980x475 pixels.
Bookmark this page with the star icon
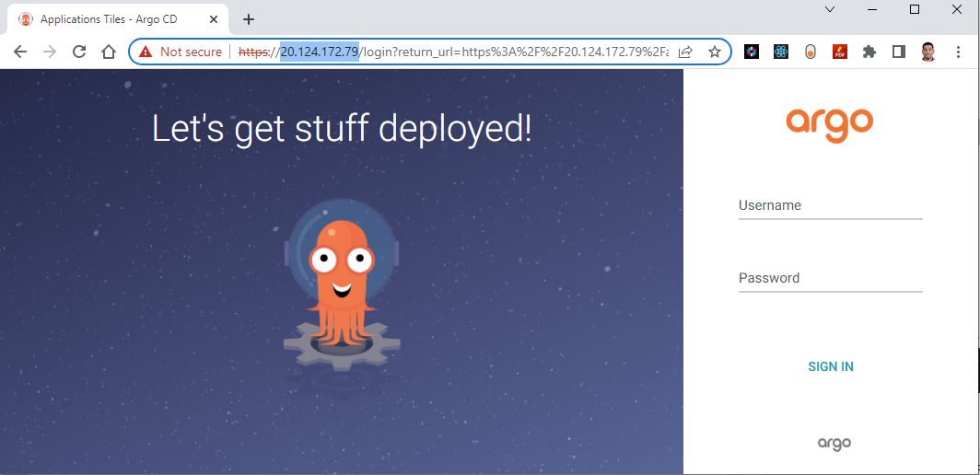pyautogui.click(x=715, y=52)
